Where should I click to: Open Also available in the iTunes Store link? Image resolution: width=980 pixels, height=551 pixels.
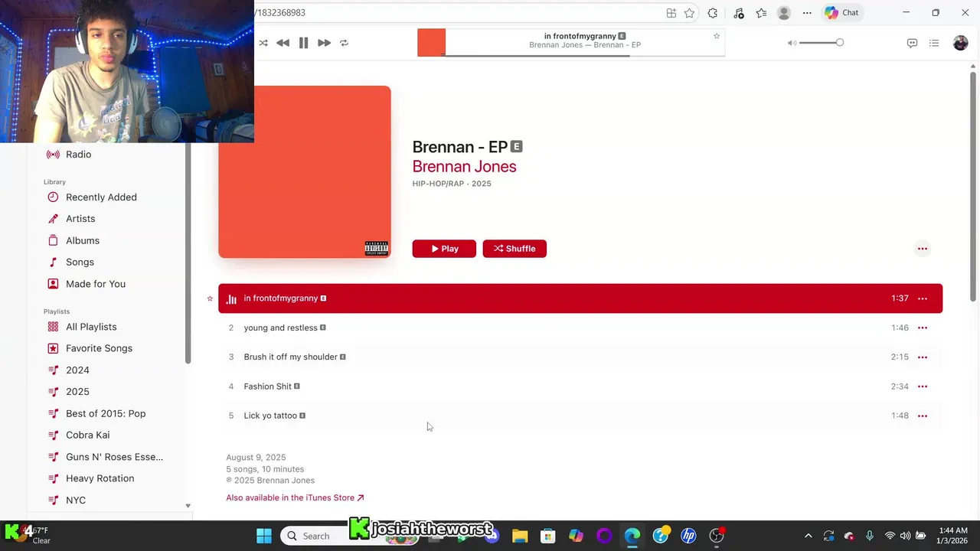click(295, 497)
